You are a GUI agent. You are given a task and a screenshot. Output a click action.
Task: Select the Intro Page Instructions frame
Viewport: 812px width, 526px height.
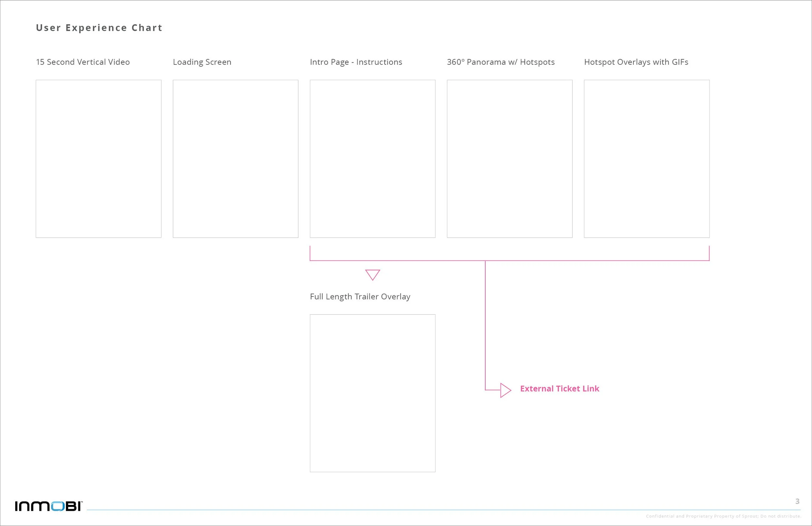[373, 159]
